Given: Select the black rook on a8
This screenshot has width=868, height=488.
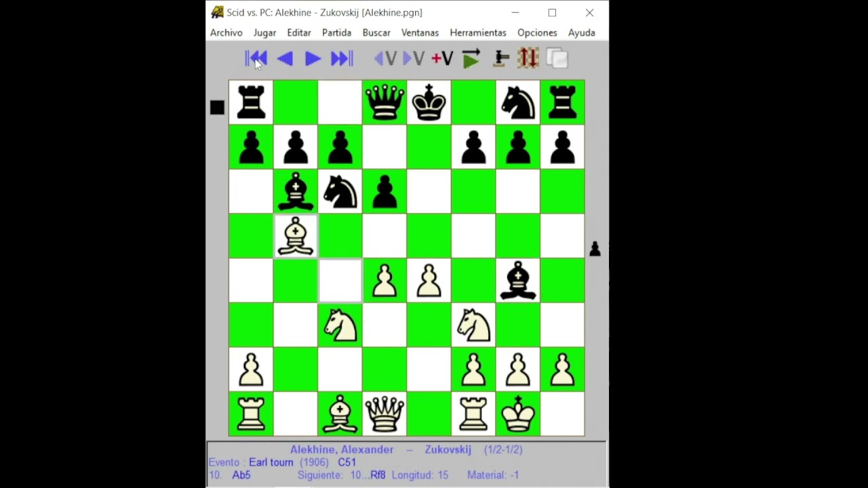Looking at the screenshot, I should [251, 102].
